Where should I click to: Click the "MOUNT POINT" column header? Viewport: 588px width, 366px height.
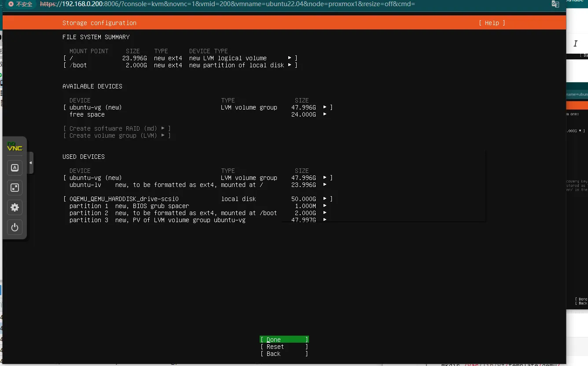pyautogui.click(x=89, y=51)
